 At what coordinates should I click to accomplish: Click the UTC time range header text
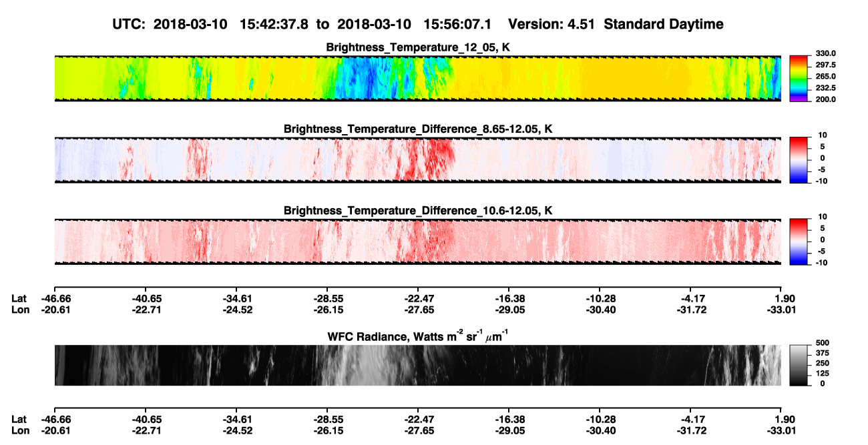(418, 24)
